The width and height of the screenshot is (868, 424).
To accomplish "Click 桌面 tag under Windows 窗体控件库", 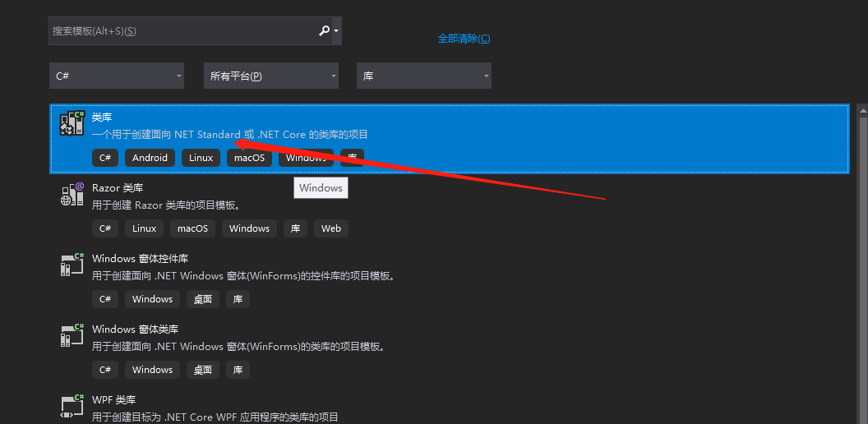I will [203, 299].
